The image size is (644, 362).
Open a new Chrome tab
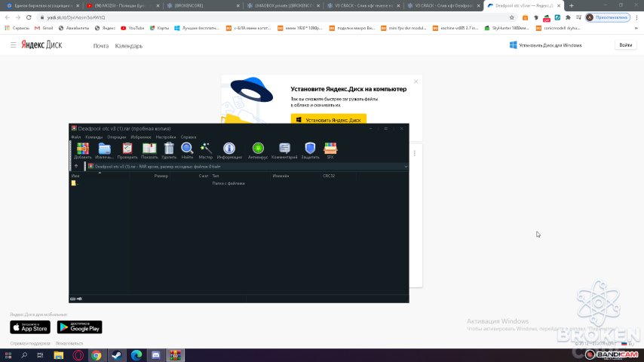pos(572,6)
